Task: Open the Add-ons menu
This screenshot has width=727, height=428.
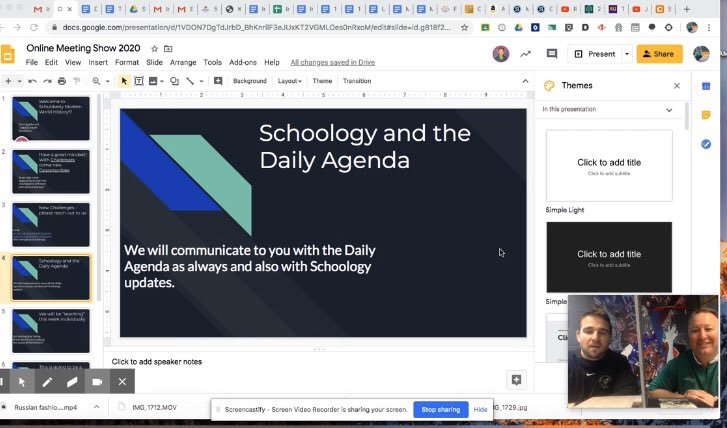Action: [x=243, y=62]
